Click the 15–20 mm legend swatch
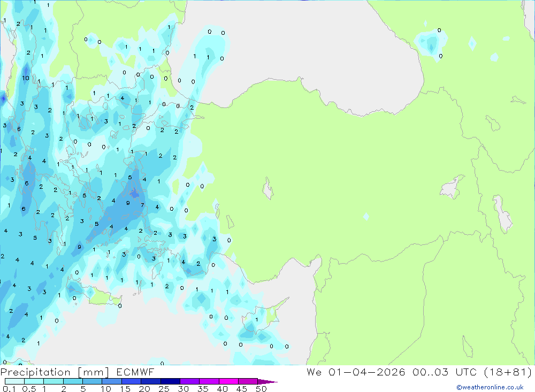This screenshot has height=392, width=535. tap(132, 381)
